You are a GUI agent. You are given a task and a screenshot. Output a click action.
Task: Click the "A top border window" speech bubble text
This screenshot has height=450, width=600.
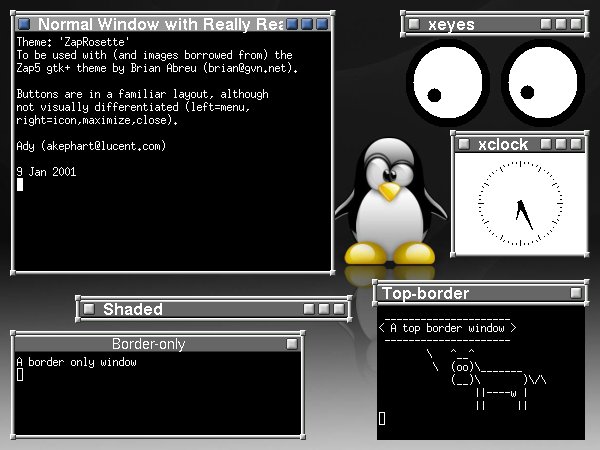pos(447,328)
